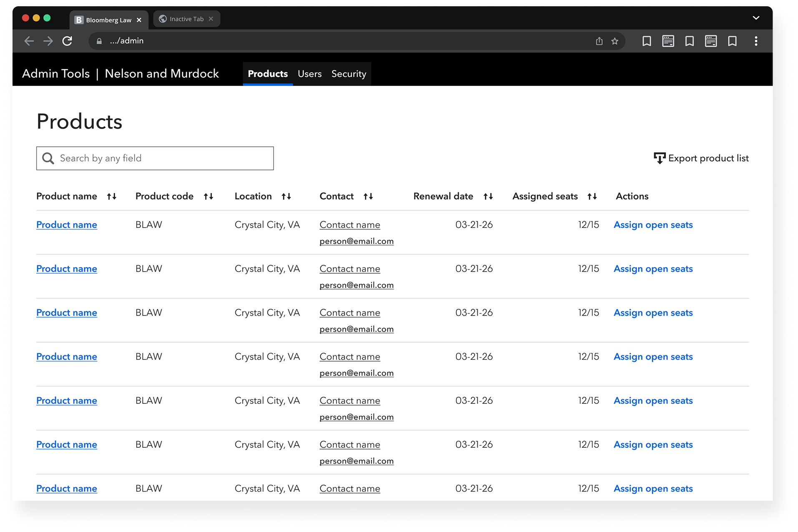Toggle sorting on the Renewal date column
This screenshot has height=532, width=798.
488,196
